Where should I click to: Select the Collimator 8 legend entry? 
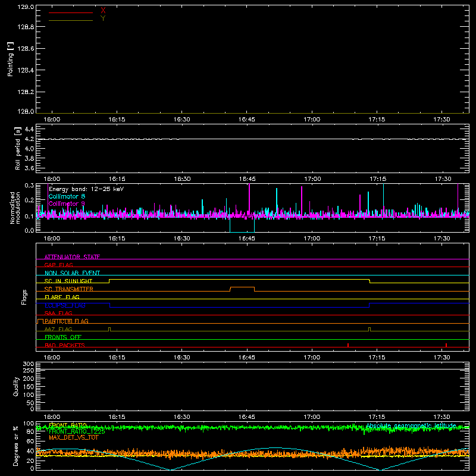(67, 196)
